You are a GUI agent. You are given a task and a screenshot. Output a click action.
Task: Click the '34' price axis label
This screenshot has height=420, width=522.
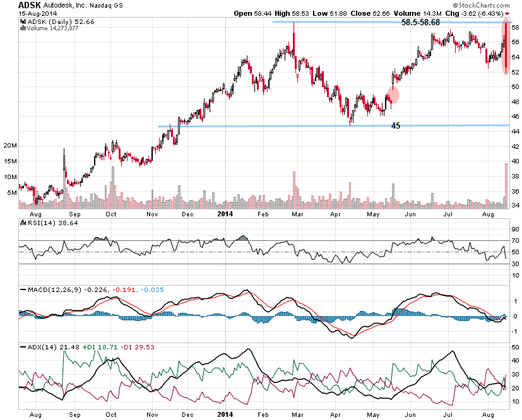click(516, 205)
